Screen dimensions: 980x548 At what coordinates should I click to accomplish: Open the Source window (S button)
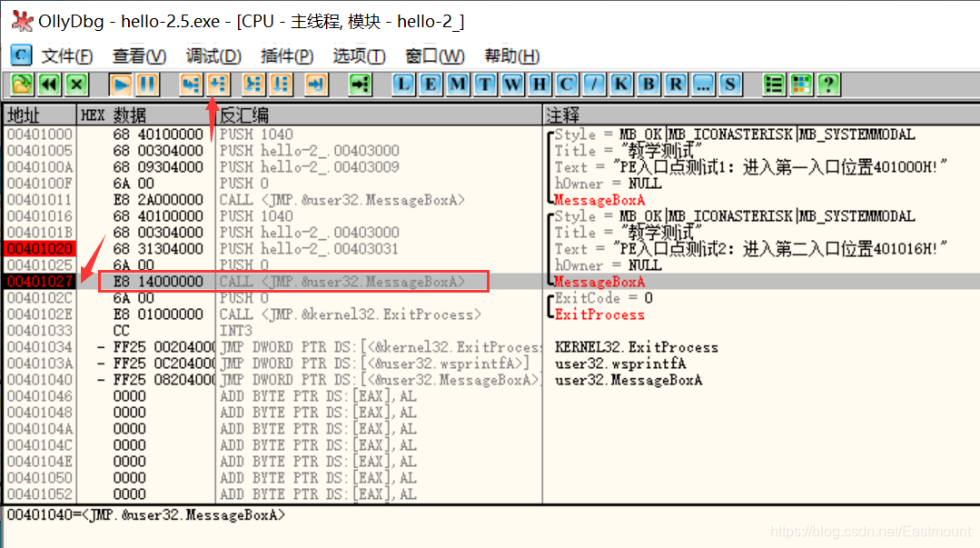[730, 85]
